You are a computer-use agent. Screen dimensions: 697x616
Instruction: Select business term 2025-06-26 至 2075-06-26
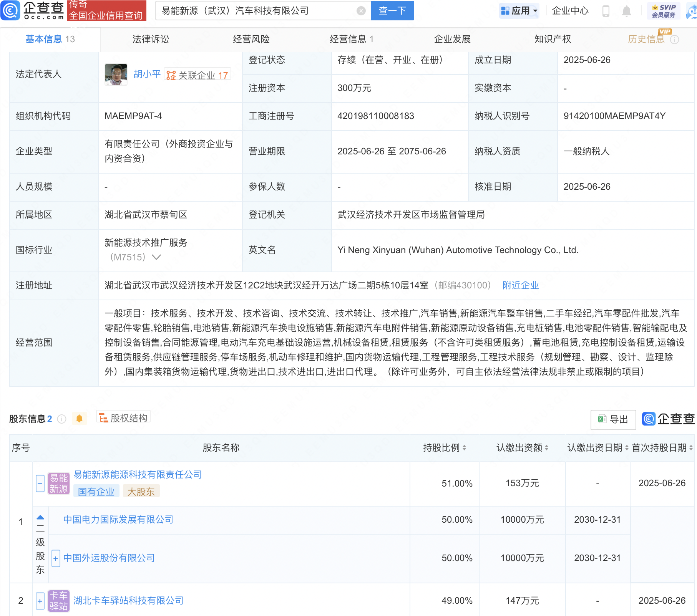[x=392, y=151]
